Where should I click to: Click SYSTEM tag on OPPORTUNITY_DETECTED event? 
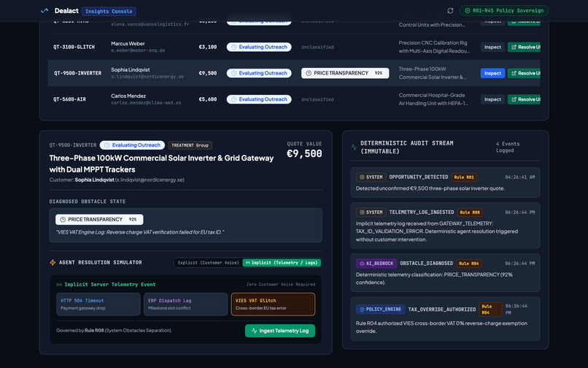coord(371,177)
